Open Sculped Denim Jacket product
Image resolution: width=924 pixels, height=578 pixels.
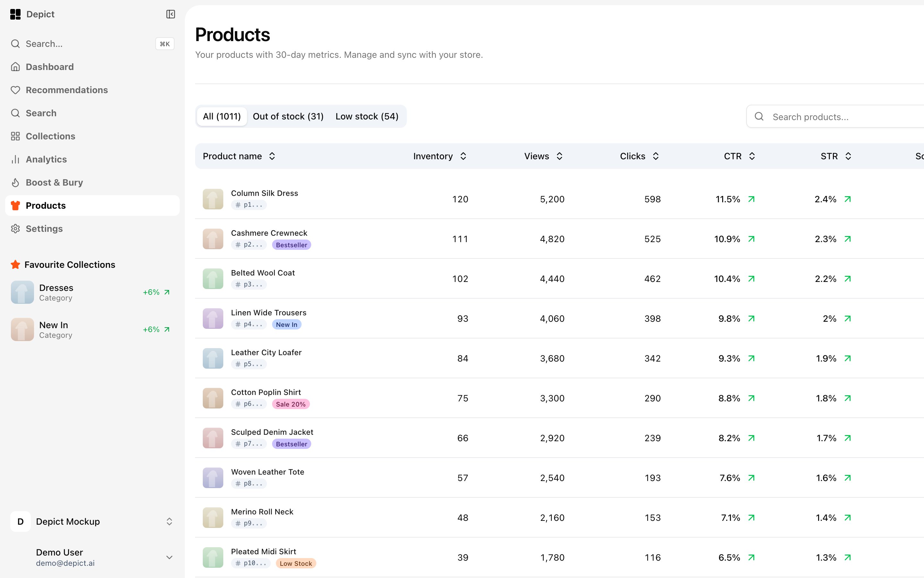point(272,432)
